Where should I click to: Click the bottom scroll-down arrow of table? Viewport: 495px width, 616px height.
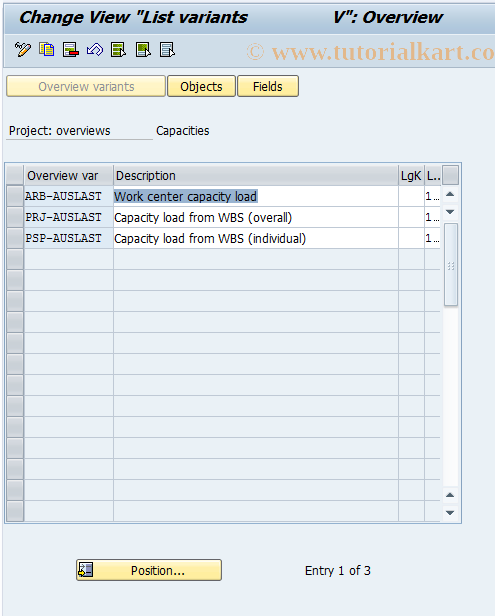click(x=450, y=513)
